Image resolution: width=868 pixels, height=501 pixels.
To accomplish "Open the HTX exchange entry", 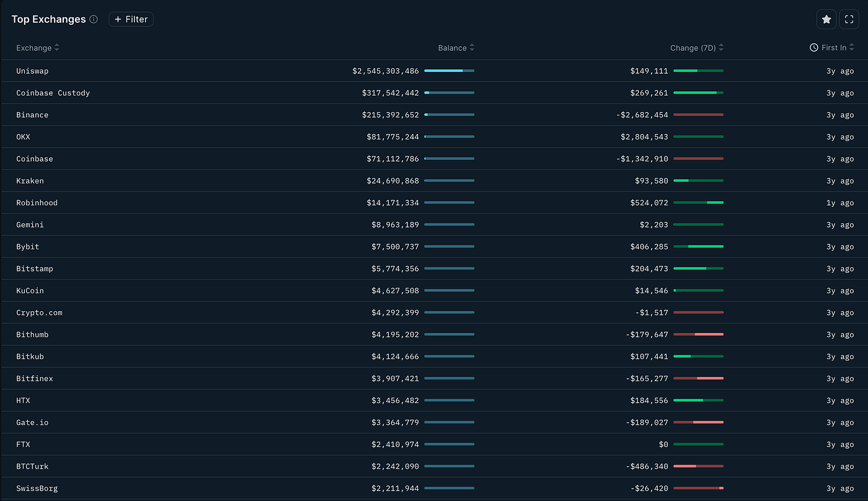I will click(x=23, y=401).
